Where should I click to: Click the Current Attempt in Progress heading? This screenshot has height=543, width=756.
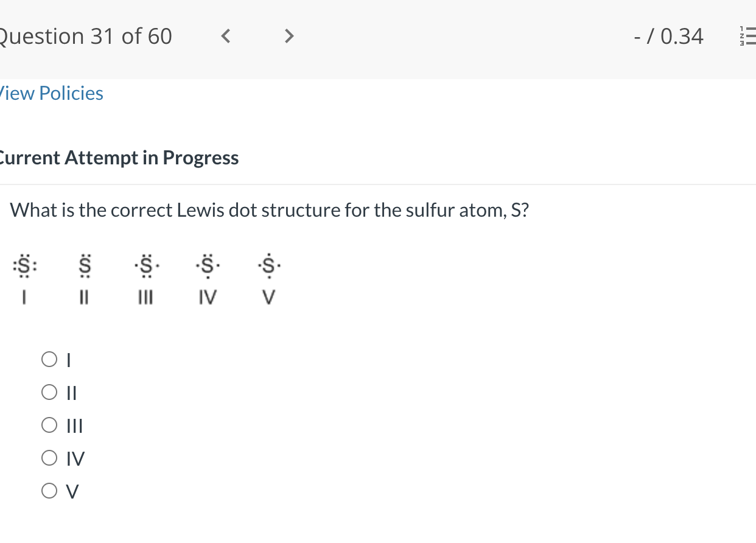coord(119,157)
